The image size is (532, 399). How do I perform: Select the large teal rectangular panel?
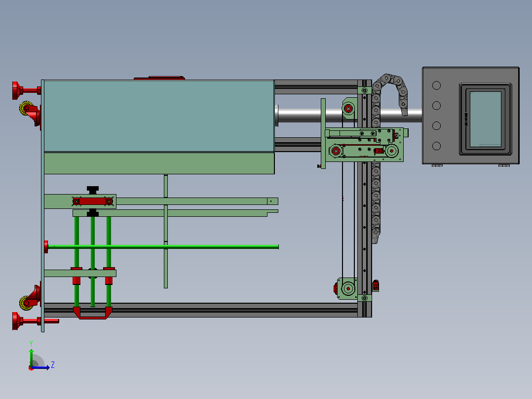[x=159, y=116]
